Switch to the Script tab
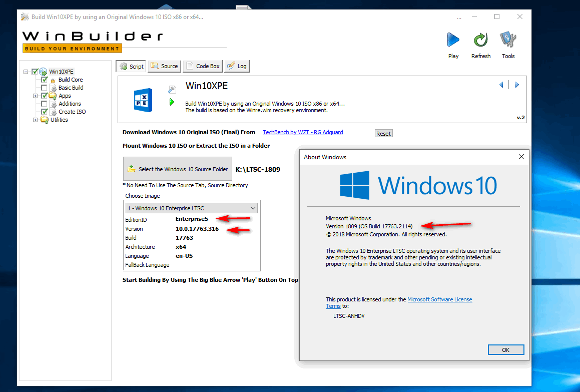580x392 pixels. tap(131, 66)
